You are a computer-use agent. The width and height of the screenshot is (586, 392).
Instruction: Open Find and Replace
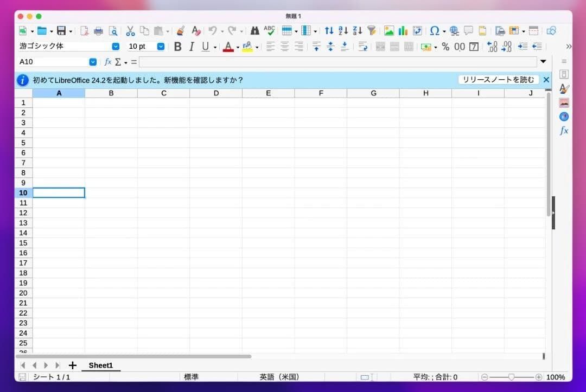point(254,31)
